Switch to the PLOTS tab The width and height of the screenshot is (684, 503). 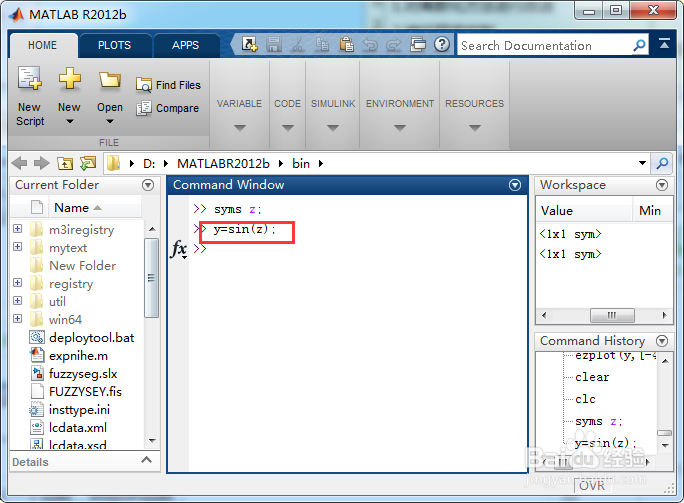point(114,45)
